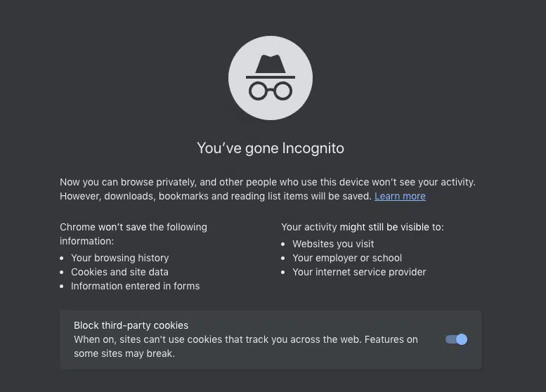546x392 pixels.
Task: Click the bullet dot before "Websites you visit"
Action: pyautogui.click(x=282, y=244)
